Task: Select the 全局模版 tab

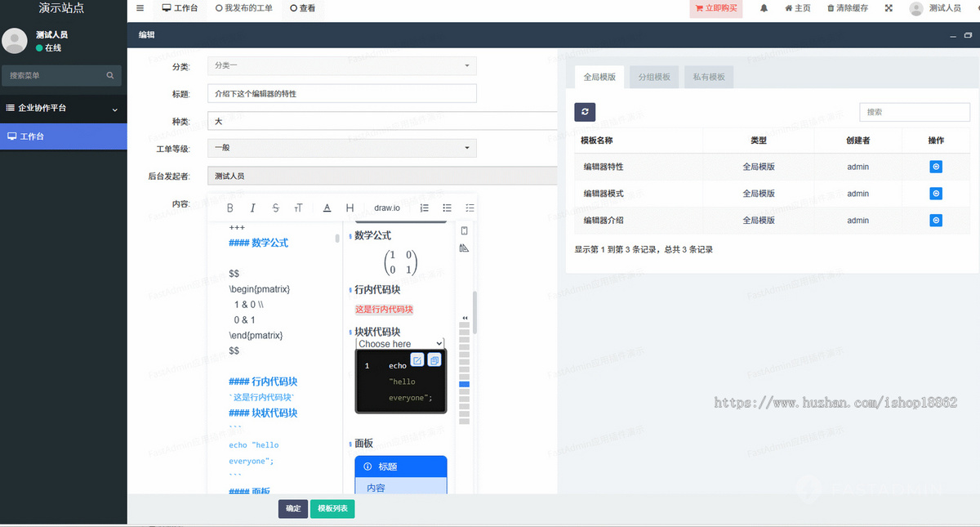Action: (599, 77)
